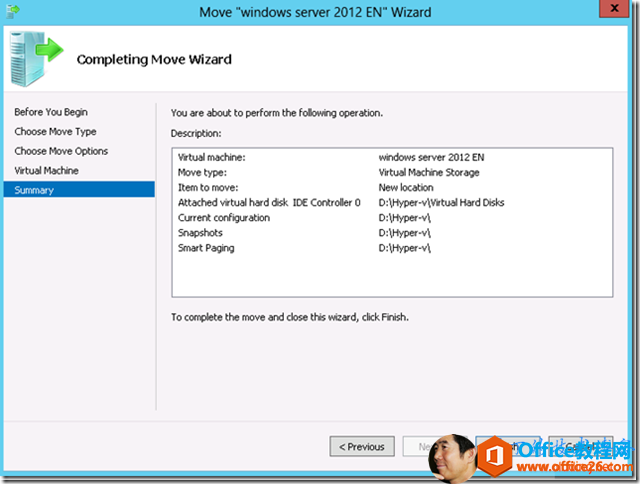Click the wizard icon in the title bar
The width and height of the screenshot is (640, 484).
[13, 11]
